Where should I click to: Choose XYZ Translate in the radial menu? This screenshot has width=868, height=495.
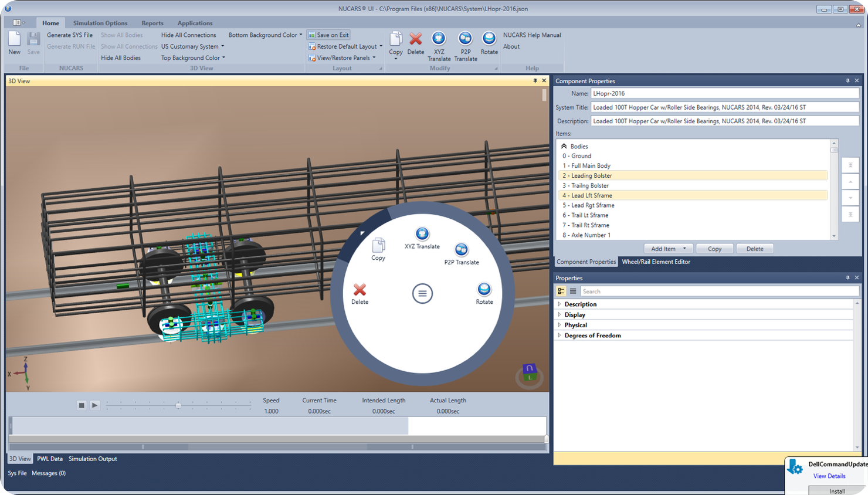pyautogui.click(x=422, y=238)
